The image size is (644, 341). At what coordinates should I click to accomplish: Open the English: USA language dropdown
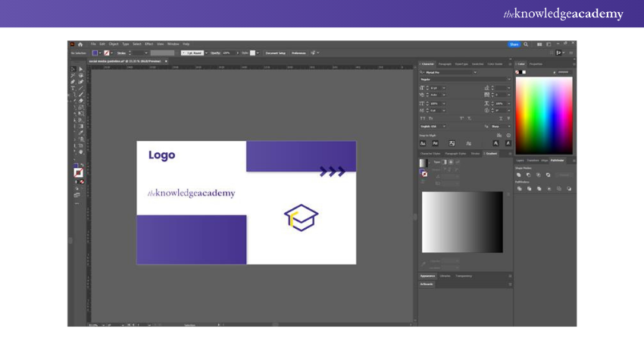(433, 126)
